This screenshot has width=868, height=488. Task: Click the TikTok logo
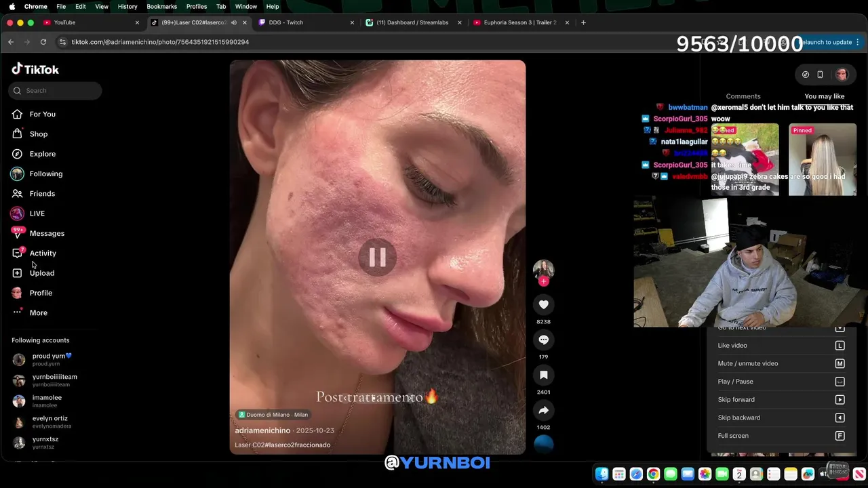click(x=35, y=69)
